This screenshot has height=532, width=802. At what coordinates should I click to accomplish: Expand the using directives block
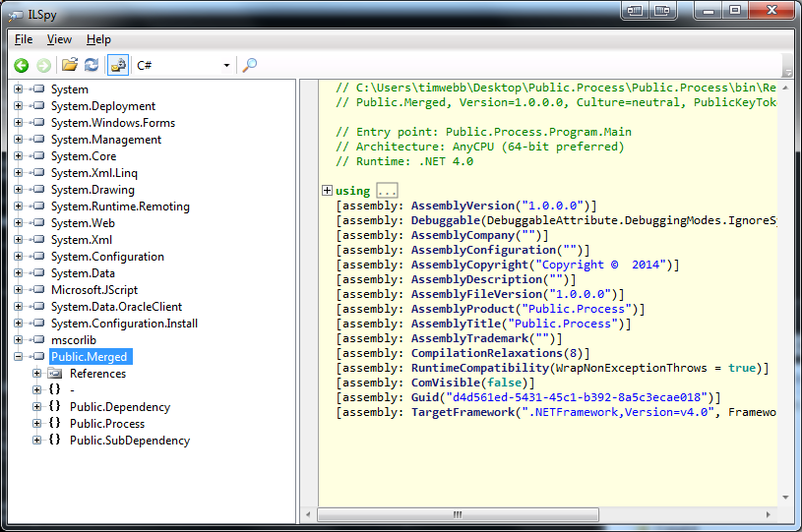pyautogui.click(x=328, y=191)
